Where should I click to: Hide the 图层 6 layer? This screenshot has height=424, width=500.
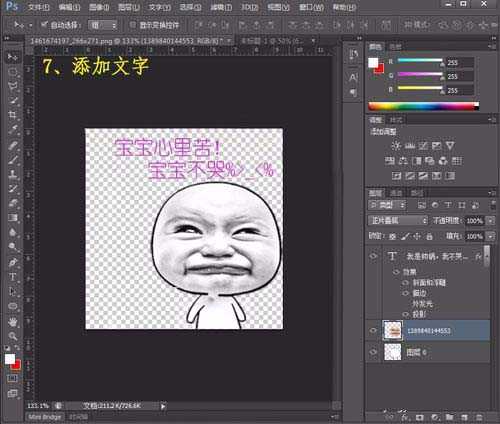pos(374,352)
